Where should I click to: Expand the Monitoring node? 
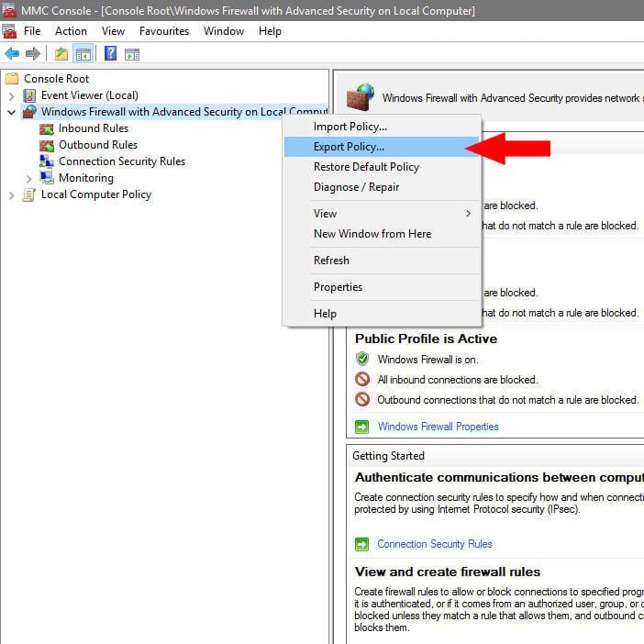click(x=28, y=179)
